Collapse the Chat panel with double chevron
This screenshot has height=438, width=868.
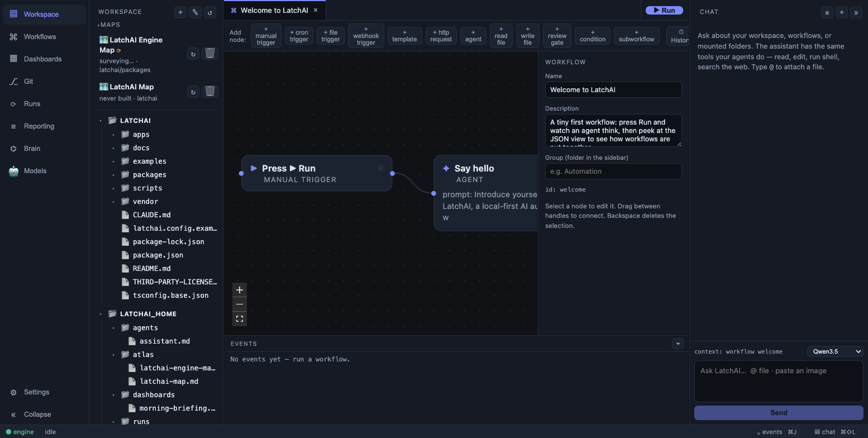[856, 12]
